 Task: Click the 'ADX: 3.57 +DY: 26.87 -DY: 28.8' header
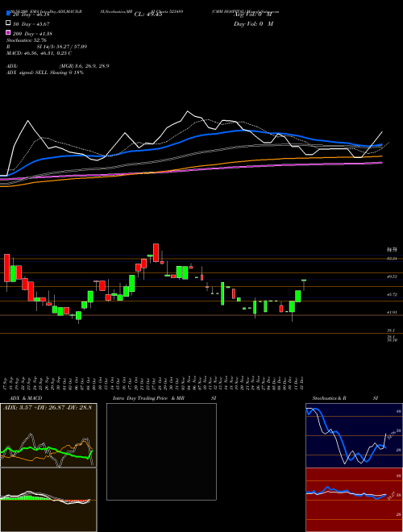(x=48, y=407)
